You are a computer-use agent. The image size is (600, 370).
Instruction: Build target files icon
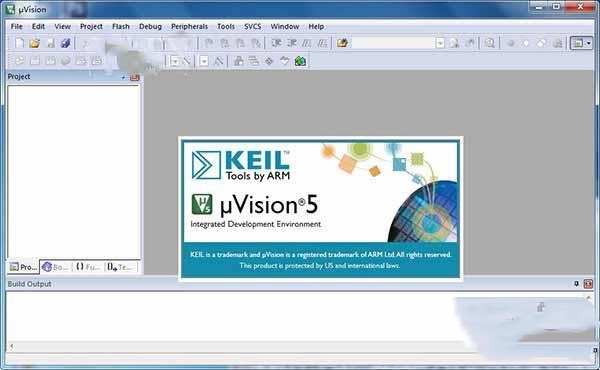35,61
